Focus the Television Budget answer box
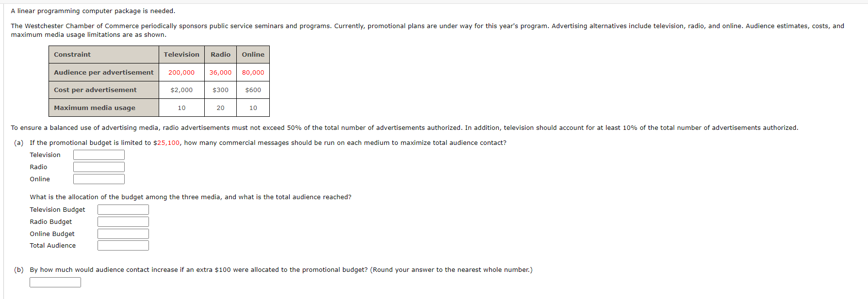868x299 pixels. pyautogui.click(x=123, y=209)
